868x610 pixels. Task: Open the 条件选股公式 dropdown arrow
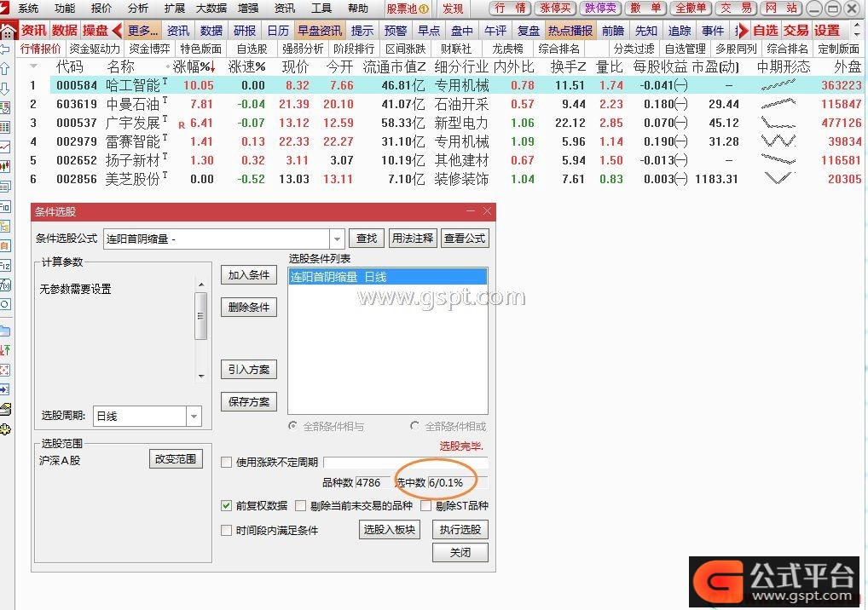coord(337,239)
